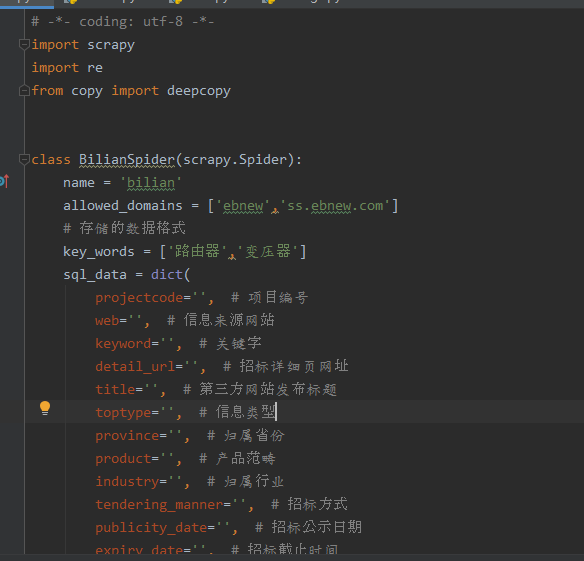584x561 pixels.
Task: Click the comment 第三方网站发布标题
Action: [x=260, y=390]
